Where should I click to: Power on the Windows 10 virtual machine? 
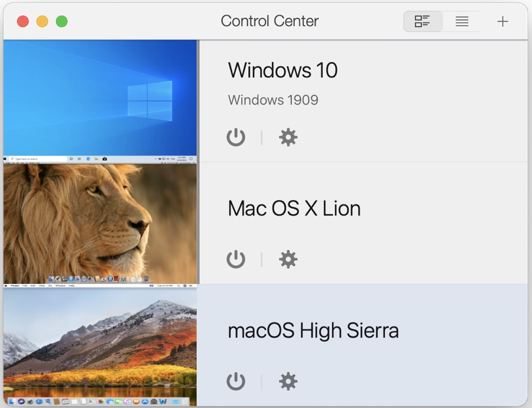tap(236, 137)
